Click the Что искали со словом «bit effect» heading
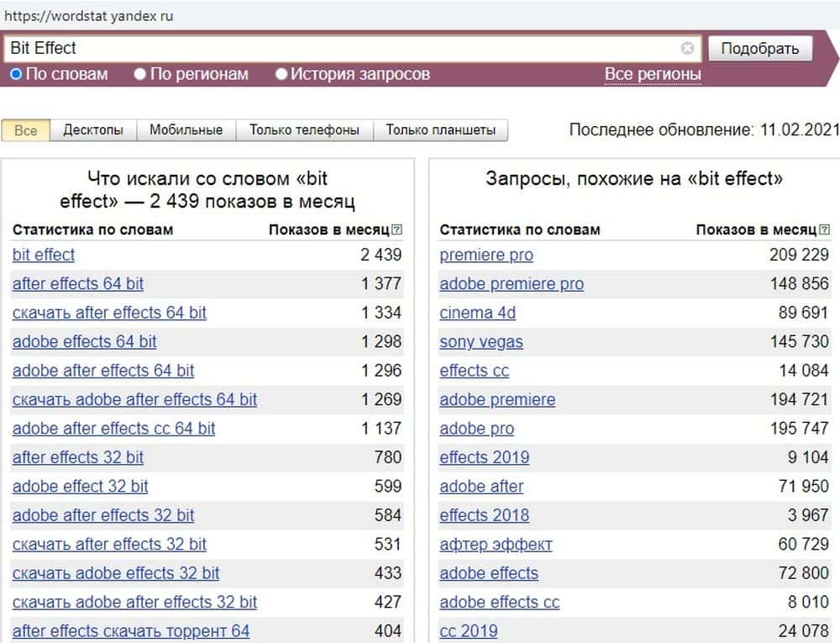 pos(207,190)
